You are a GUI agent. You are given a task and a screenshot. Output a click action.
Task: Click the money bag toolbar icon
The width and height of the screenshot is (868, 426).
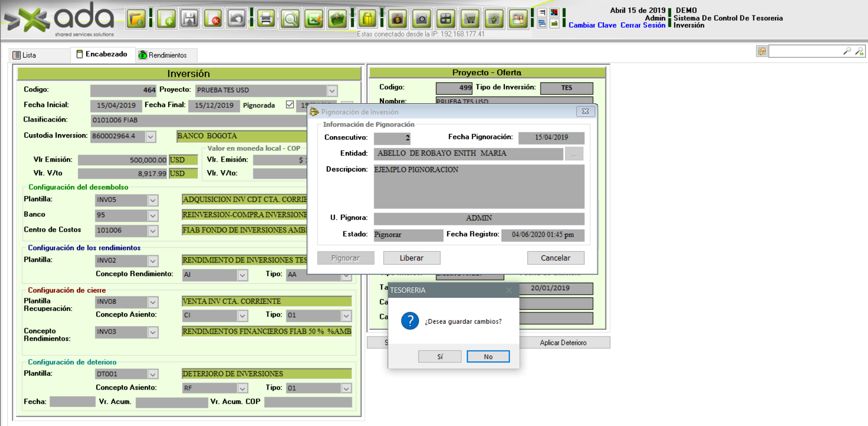[x=397, y=19]
